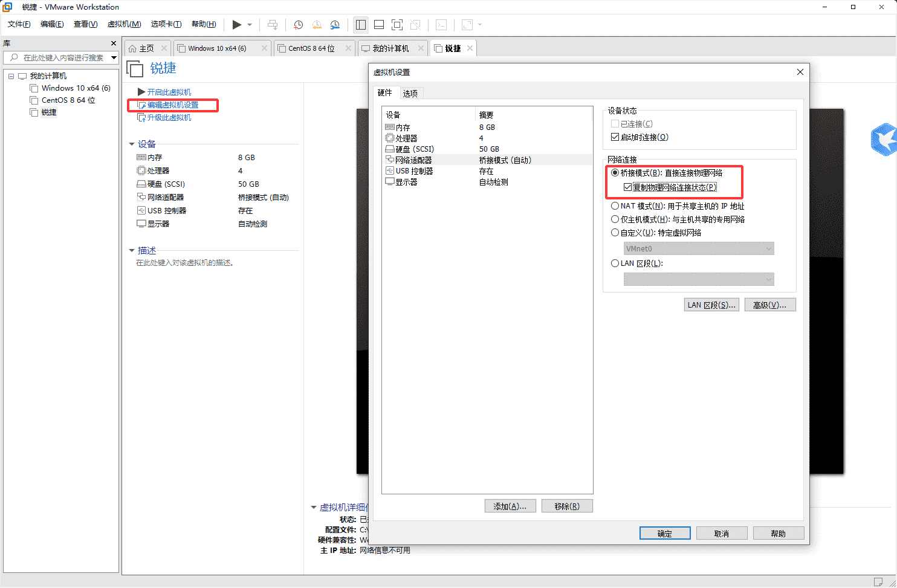The image size is (897, 588).
Task: Click the 添加(A)... button
Action: pyautogui.click(x=510, y=506)
